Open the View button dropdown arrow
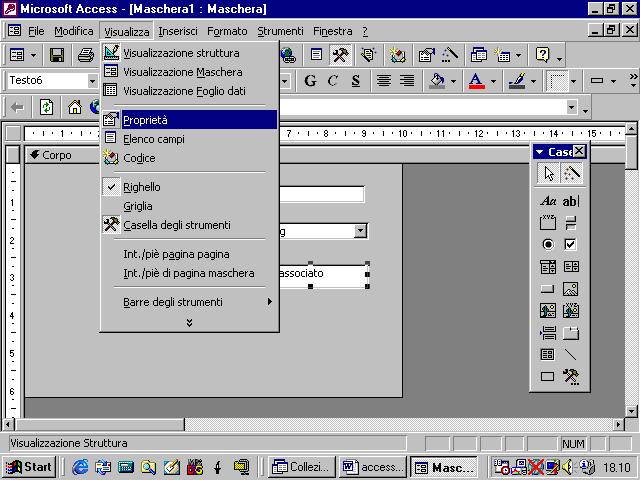Image resolution: width=640 pixels, height=480 pixels. (33, 55)
